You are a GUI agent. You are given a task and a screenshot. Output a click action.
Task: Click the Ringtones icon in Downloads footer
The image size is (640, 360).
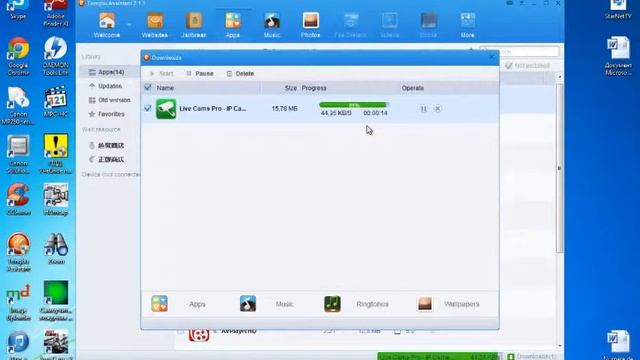pos(332,304)
